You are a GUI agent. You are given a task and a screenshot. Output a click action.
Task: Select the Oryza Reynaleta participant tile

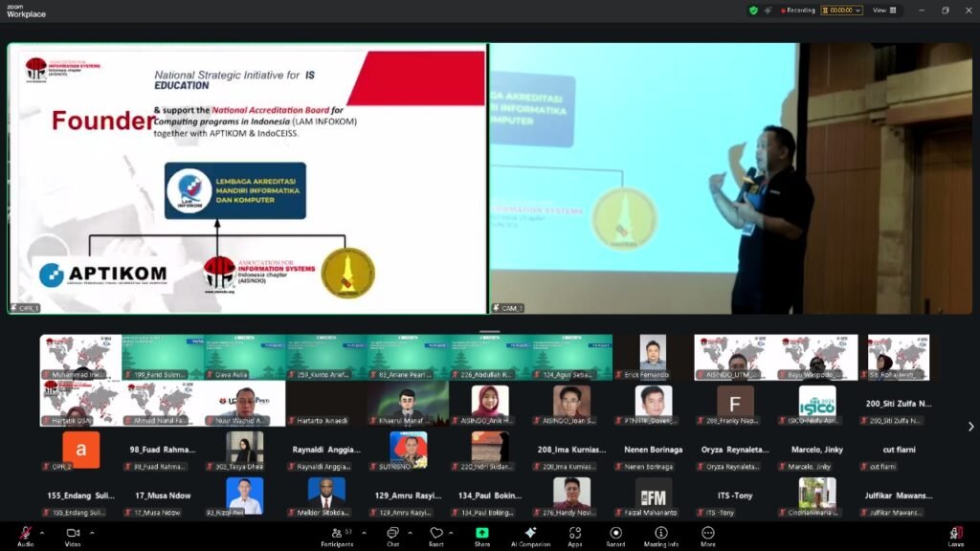click(x=735, y=450)
